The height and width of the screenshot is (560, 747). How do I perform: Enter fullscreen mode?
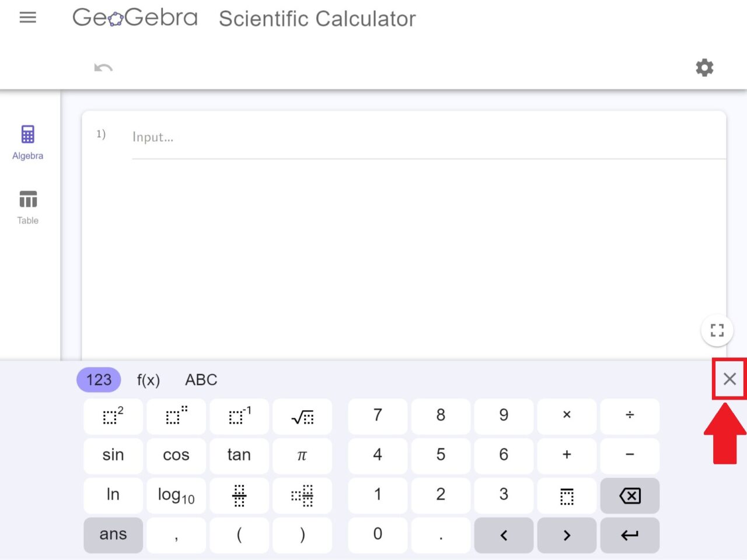[x=717, y=330]
